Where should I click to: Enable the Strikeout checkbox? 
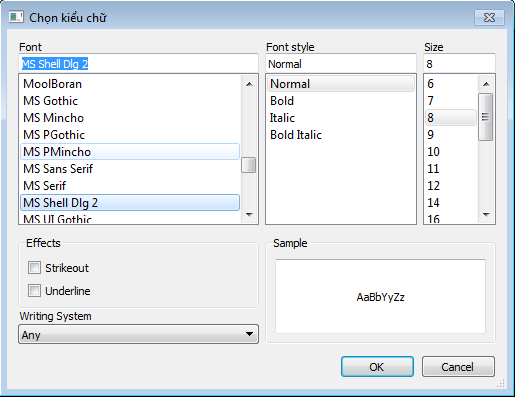click(34, 268)
